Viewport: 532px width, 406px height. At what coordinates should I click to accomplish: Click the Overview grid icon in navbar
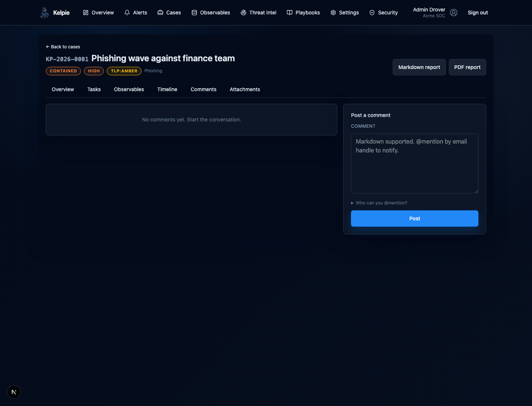tap(86, 13)
